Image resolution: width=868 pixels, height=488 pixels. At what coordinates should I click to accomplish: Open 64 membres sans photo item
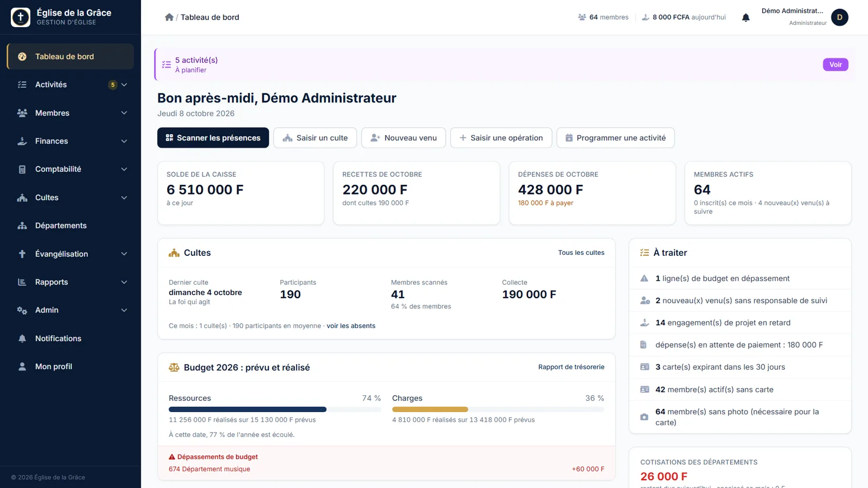click(x=740, y=417)
